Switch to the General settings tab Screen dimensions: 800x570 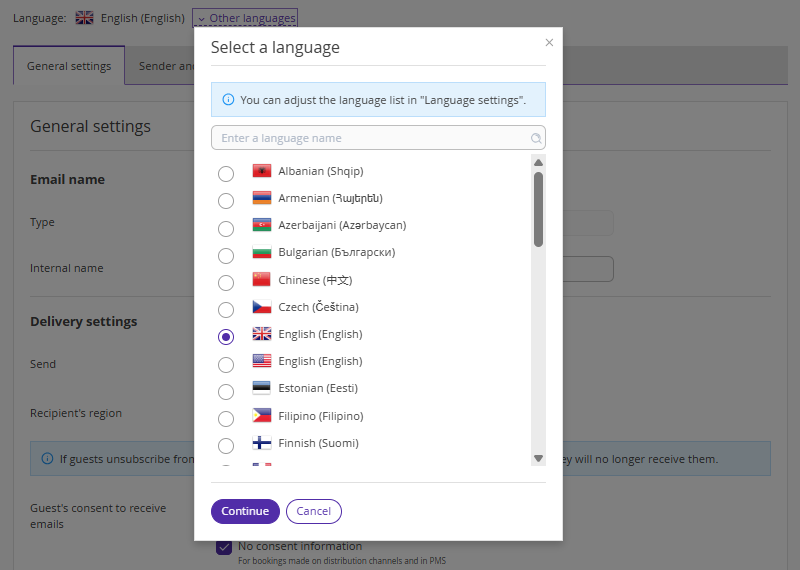click(x=69, y=66)
